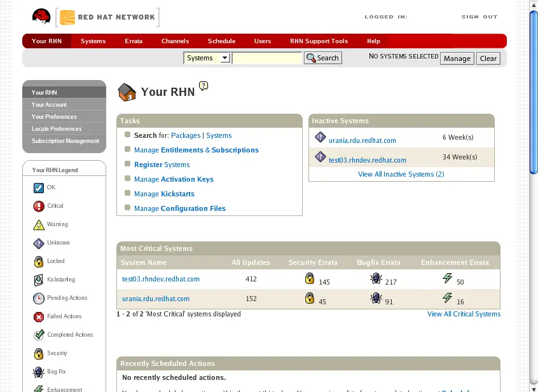Open RHN Support Tools menu
The width and height of the screenshot is (538, 392).
click(x=319, y=41)
